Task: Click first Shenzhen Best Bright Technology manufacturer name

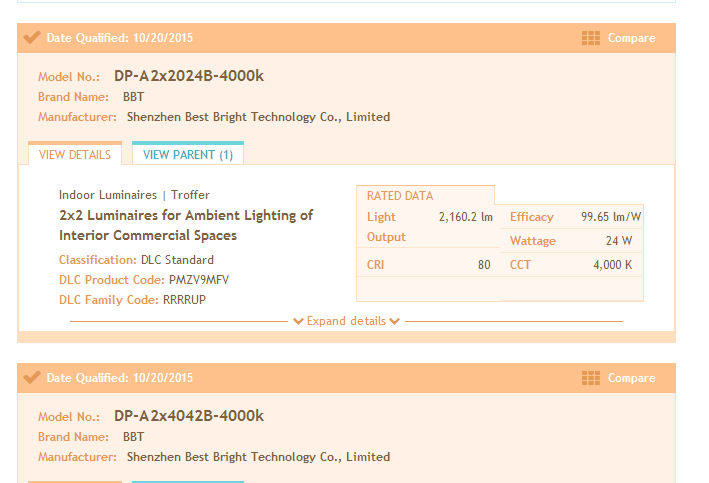Action: coord(258,117)
